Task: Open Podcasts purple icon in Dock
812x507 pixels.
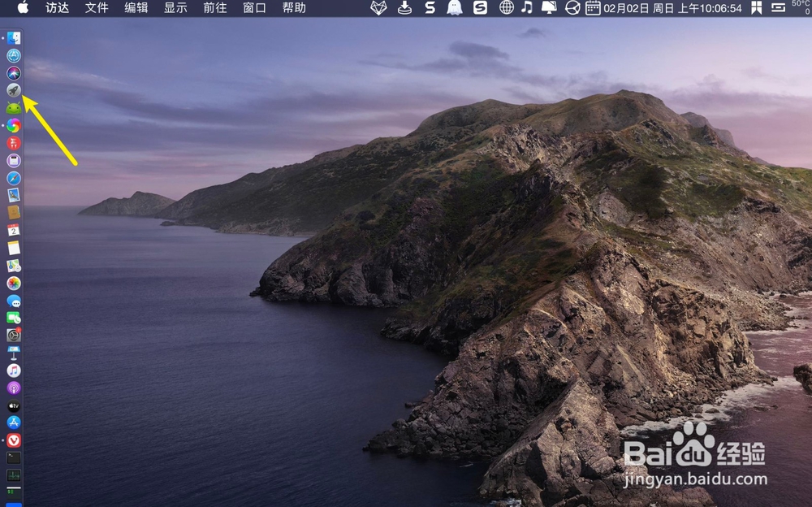Action: [14, 388]
